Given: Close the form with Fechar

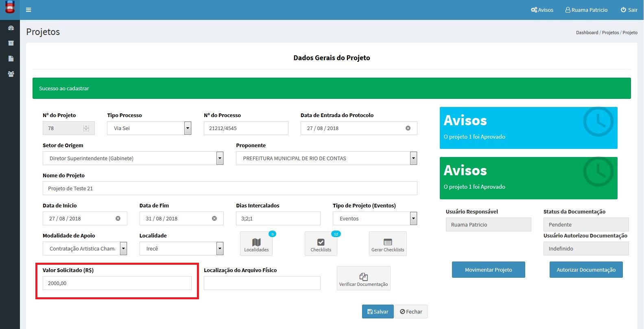Looking at the screenshot, I should (x=411, y=312).
